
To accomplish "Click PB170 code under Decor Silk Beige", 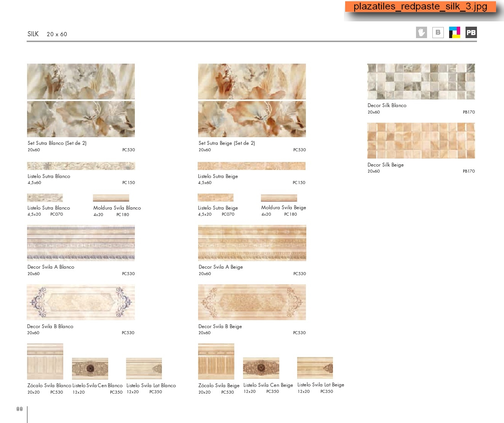I will [469, 171].
